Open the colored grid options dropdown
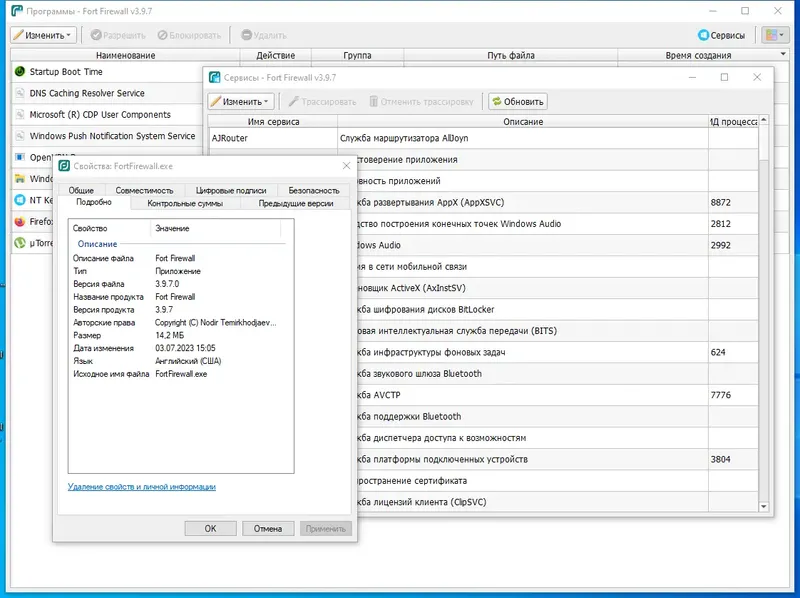800x598 pixels. point(775,35)
